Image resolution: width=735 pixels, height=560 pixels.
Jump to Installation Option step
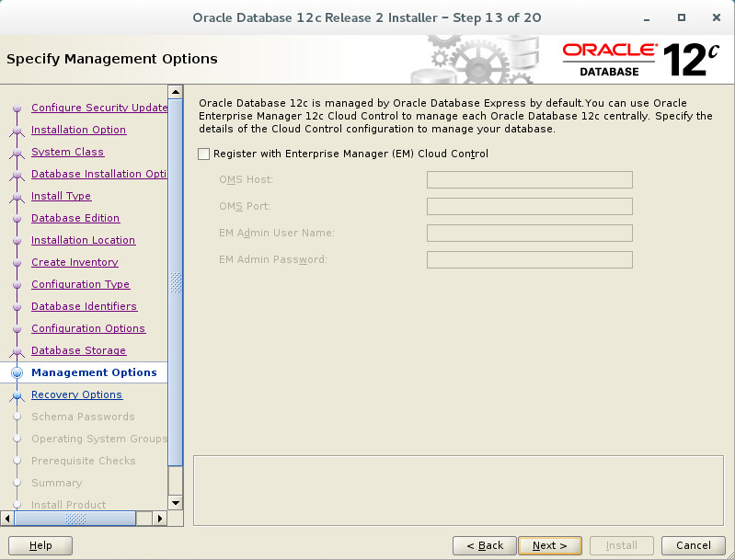click(x=78, y=130)
